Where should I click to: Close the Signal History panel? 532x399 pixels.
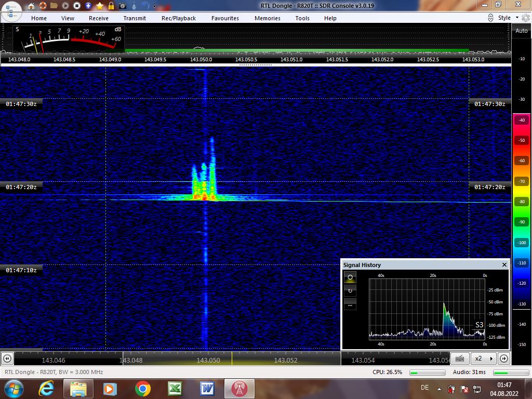coord(504,264)
